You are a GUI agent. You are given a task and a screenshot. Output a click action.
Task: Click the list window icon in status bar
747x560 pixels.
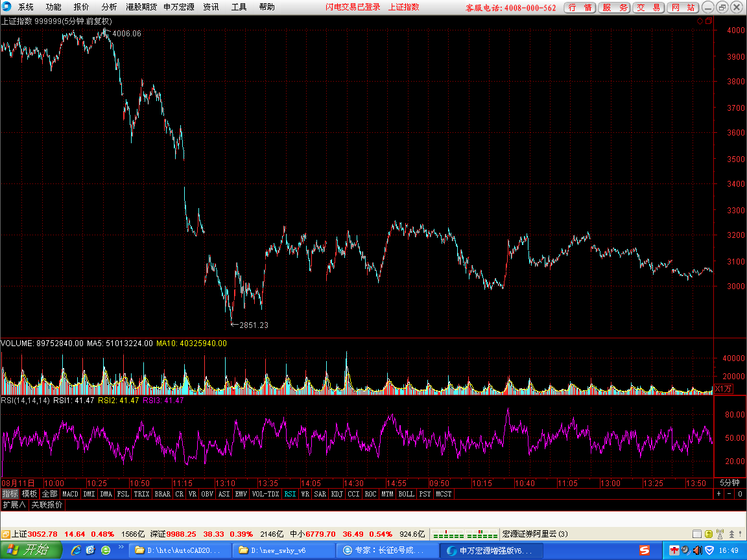696,534
